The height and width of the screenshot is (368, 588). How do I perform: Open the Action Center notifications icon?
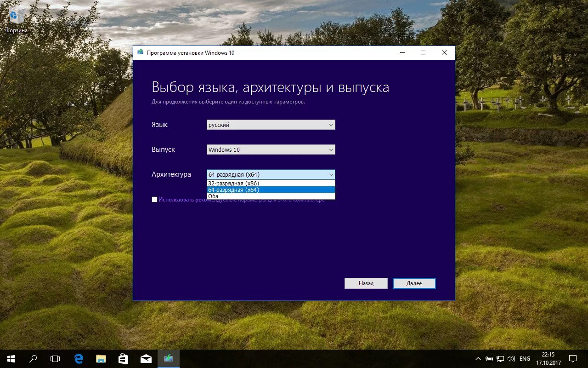(573, 359)
